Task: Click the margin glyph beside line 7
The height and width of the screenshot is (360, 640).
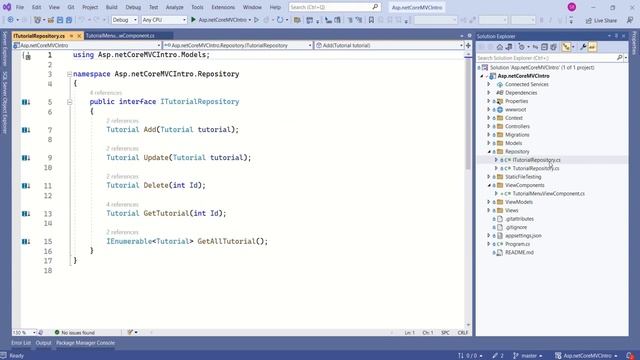Action: tap(26, 130)
